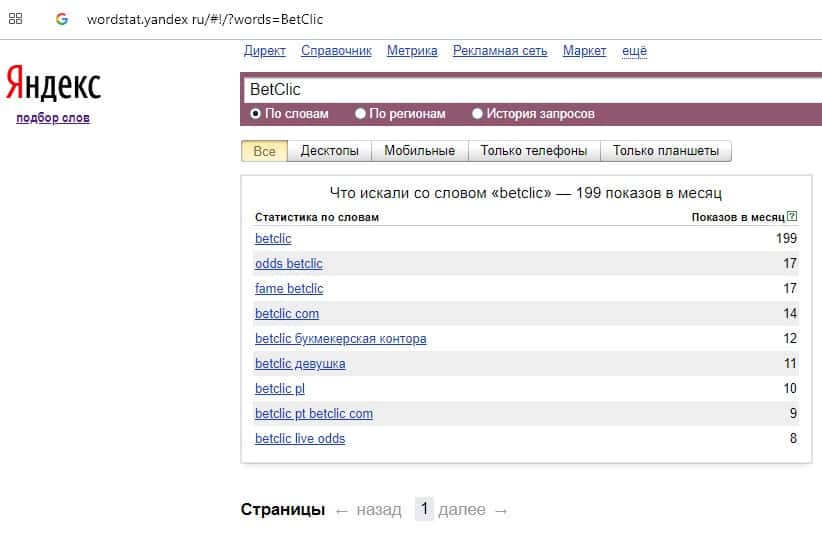
Task: Click the "подбор слов" link
Action: (53, 118)
